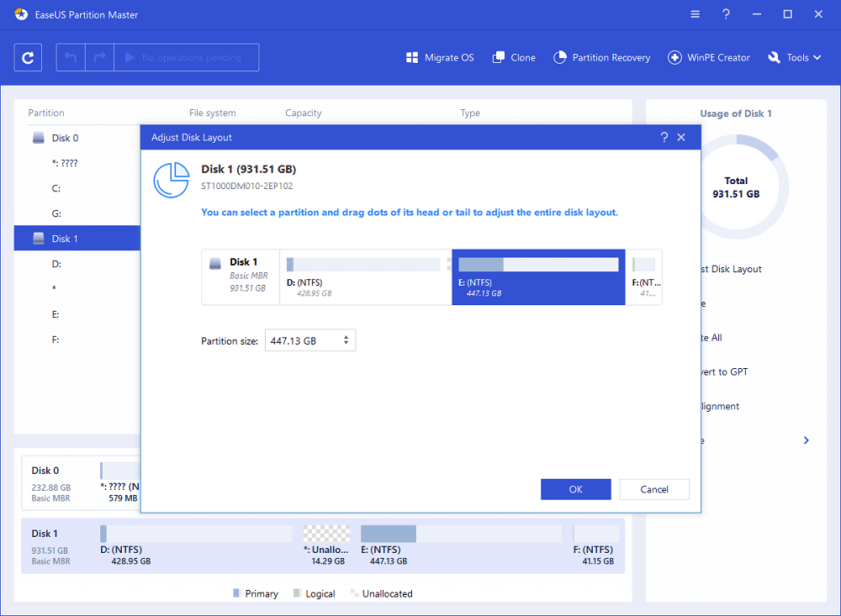Open the WinPE Creator
Screen dimensions: 841x616
(x=707, y=57)
